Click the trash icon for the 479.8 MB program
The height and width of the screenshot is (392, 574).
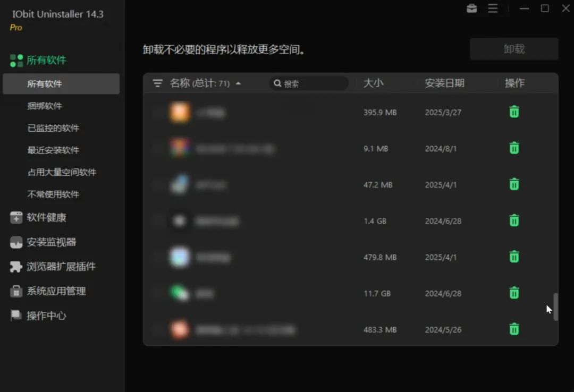[x=514, y=257]
